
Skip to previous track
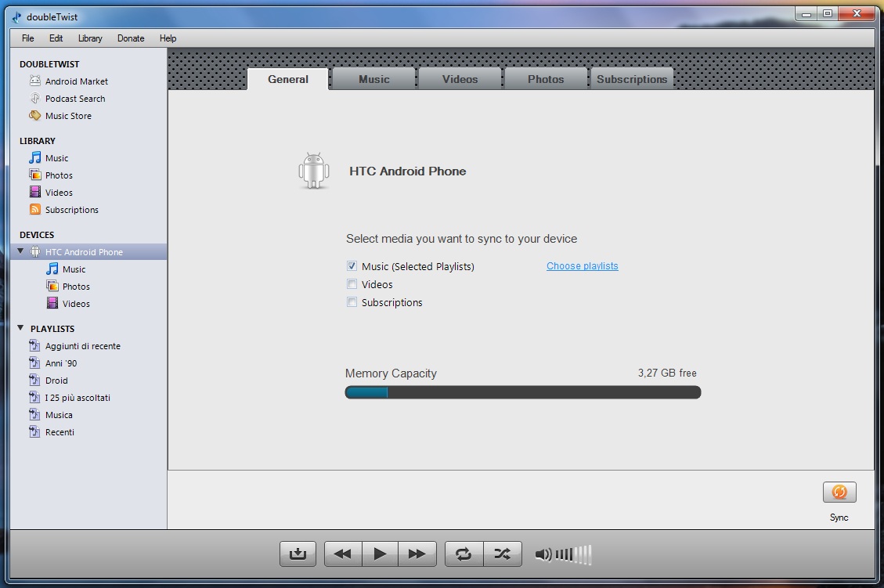343,554
